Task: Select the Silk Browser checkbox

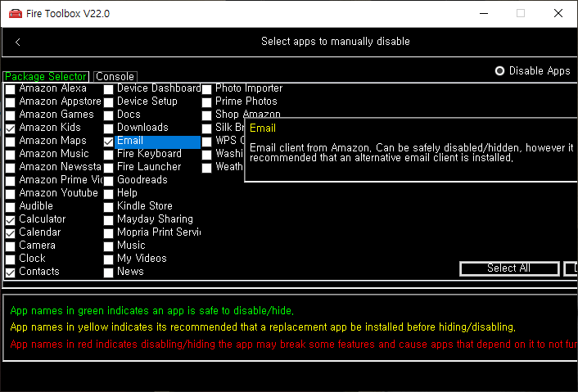Action: click(x=207, y=128)
